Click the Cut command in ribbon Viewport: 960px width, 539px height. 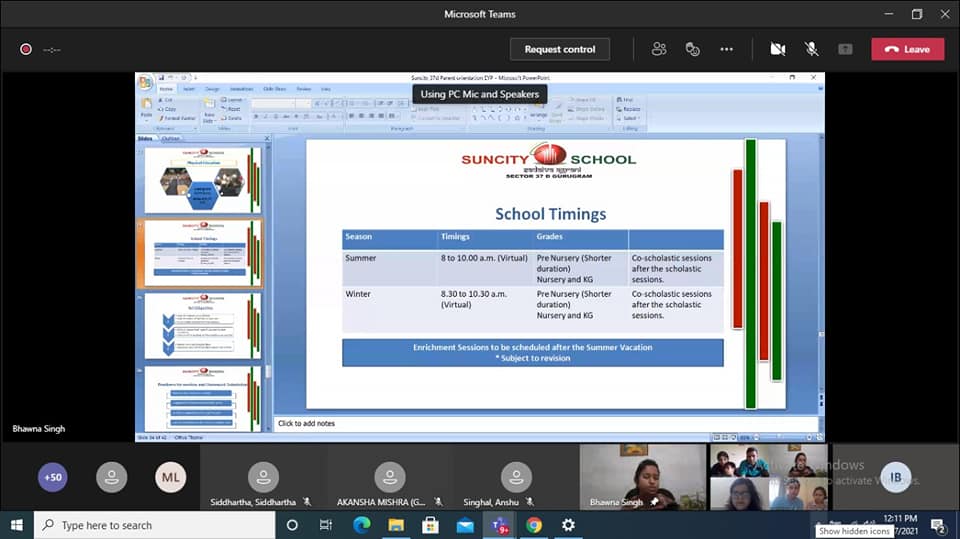166,100
